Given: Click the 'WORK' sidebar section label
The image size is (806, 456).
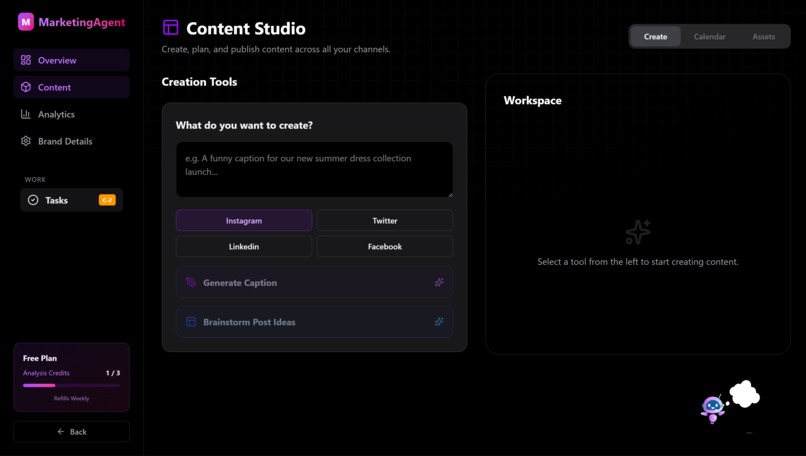Looking at the screenshot, I should tap(35, 179).
